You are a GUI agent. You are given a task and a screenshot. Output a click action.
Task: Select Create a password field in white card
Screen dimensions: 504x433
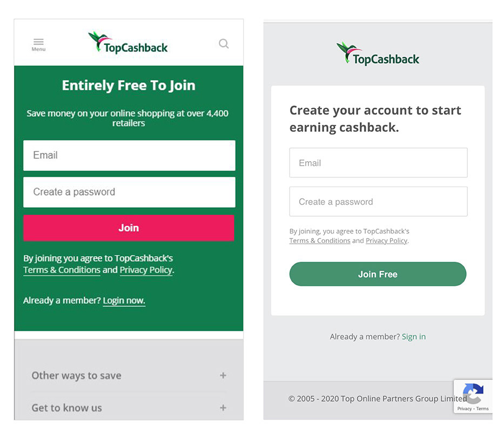coord(378,202)
